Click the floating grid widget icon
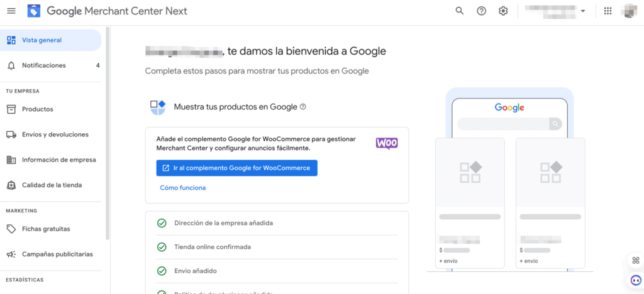The height and width of the screenshot is (294, 644). click(636, 260)
